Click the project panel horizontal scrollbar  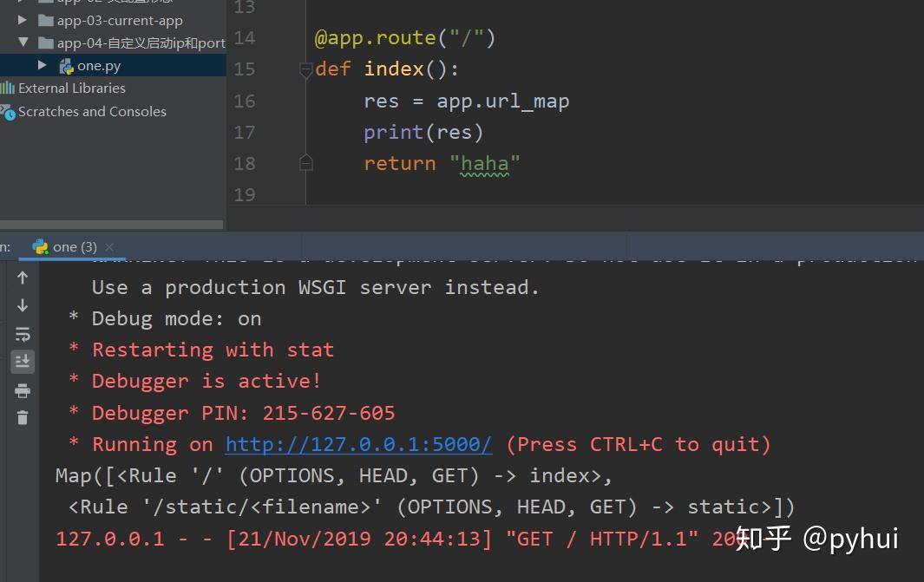111,225
